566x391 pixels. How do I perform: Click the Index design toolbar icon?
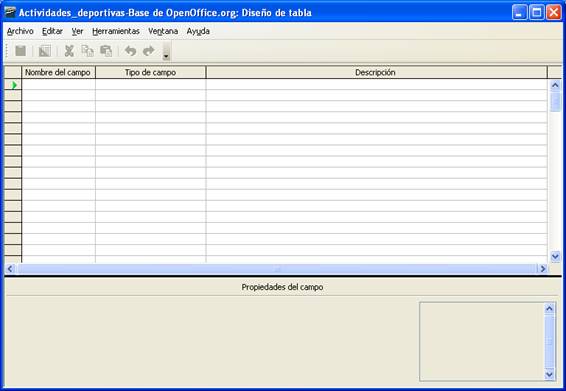tap(45, 51)
